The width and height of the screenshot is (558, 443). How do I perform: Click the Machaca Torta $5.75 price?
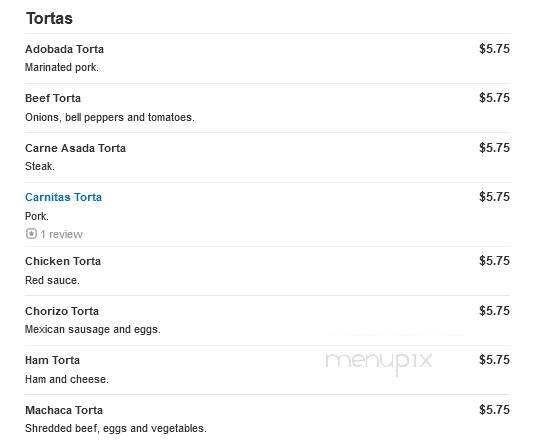click(494, 410)
